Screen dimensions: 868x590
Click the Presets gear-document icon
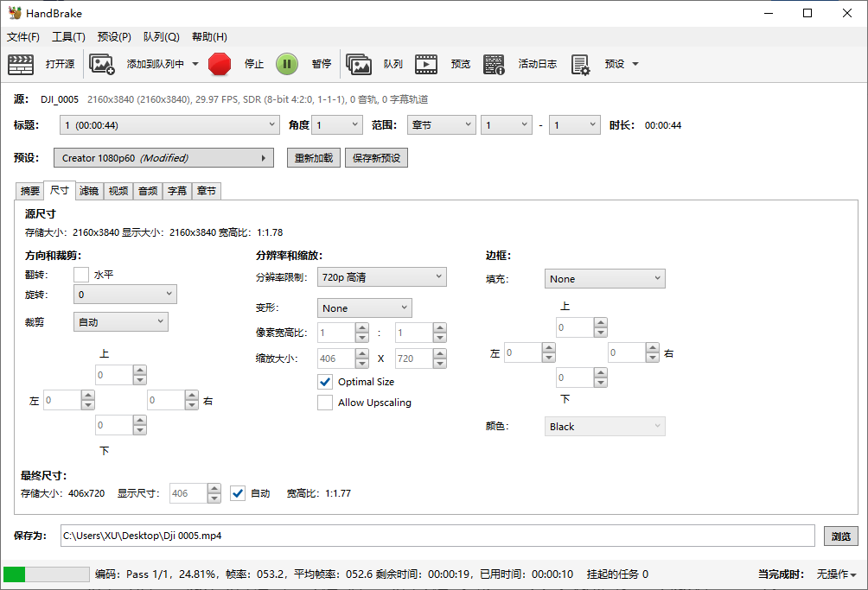[580, 64]
